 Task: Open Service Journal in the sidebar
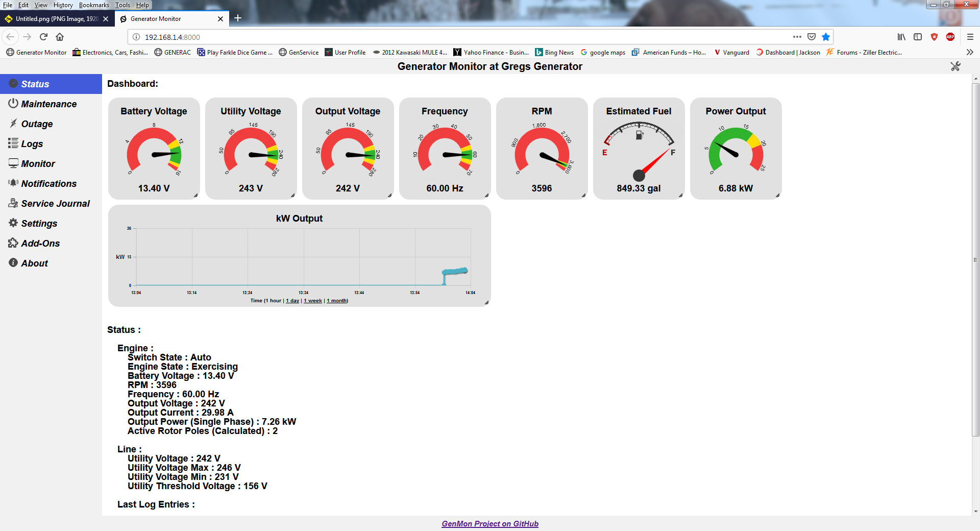55,204
